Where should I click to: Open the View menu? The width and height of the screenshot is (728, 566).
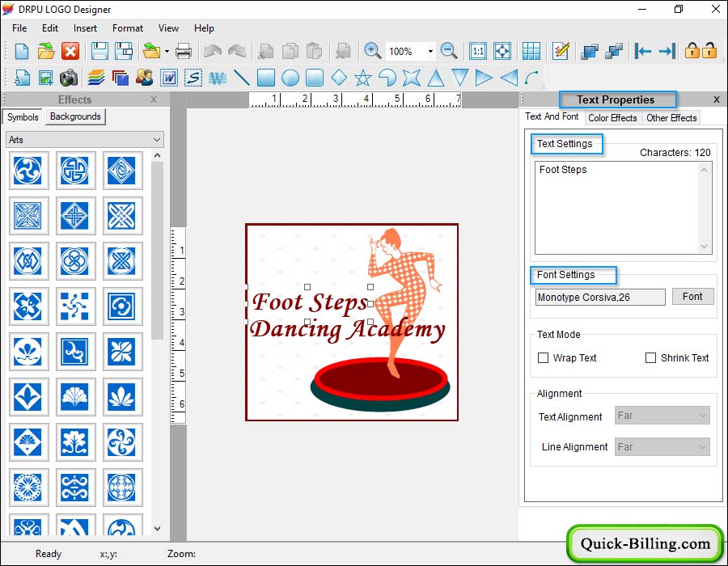tap(168, 27)
